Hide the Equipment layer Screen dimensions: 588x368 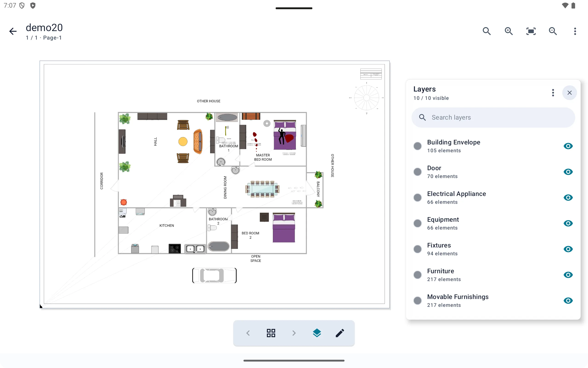click(568, 223)
